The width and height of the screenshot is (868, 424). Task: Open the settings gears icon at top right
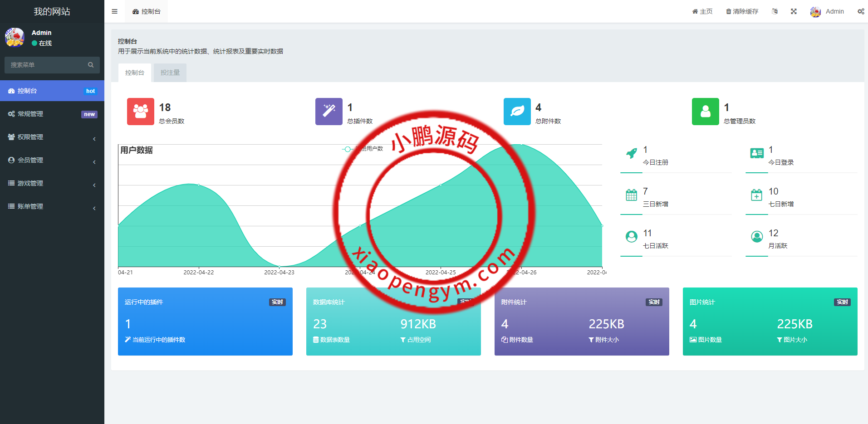point(860,11)
